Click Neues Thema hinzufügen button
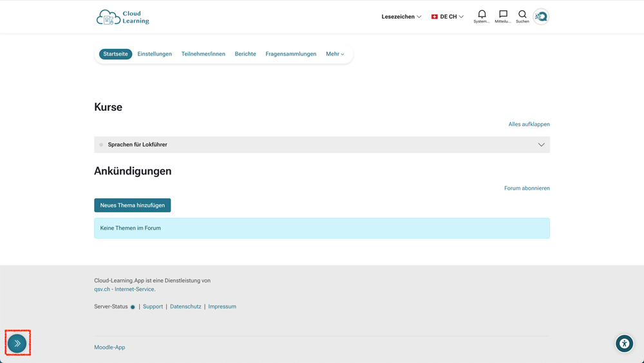Viewport: 644px width, 363px height. click(132, 205)
